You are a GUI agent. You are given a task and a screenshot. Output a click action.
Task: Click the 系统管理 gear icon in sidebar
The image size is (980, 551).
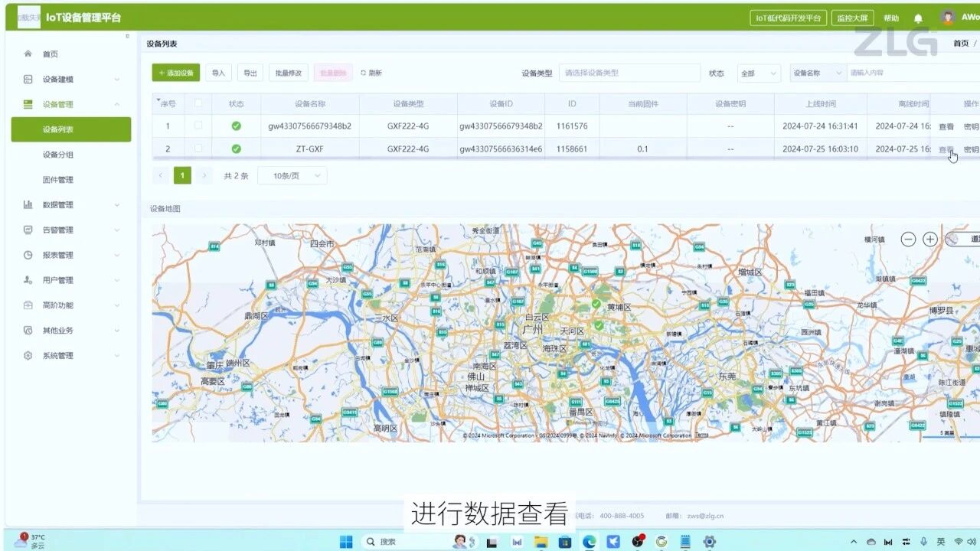pyautogui.click(x=28, y=356)
